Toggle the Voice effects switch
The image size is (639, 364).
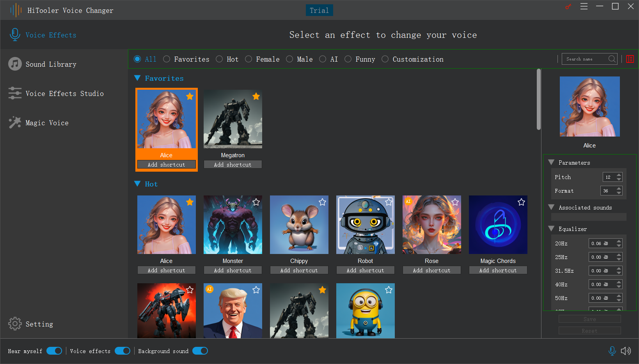coord(122,351)
